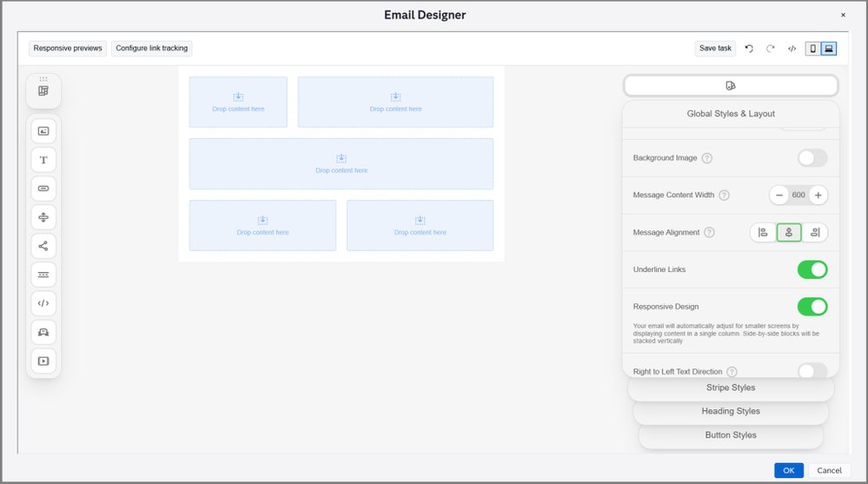Open help for Message Content Width

(x=724, y=195)
